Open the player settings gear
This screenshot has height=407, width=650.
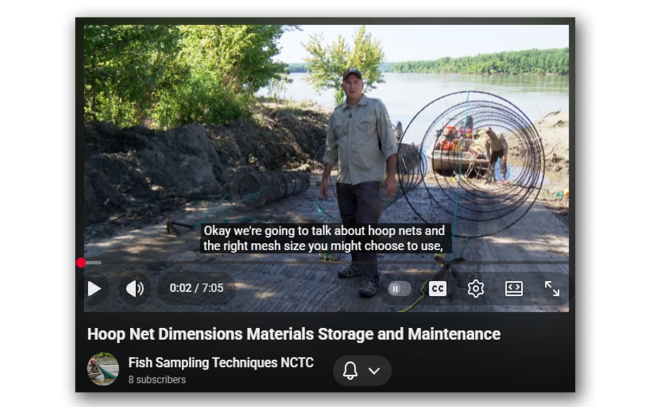(x=475, y=288)
